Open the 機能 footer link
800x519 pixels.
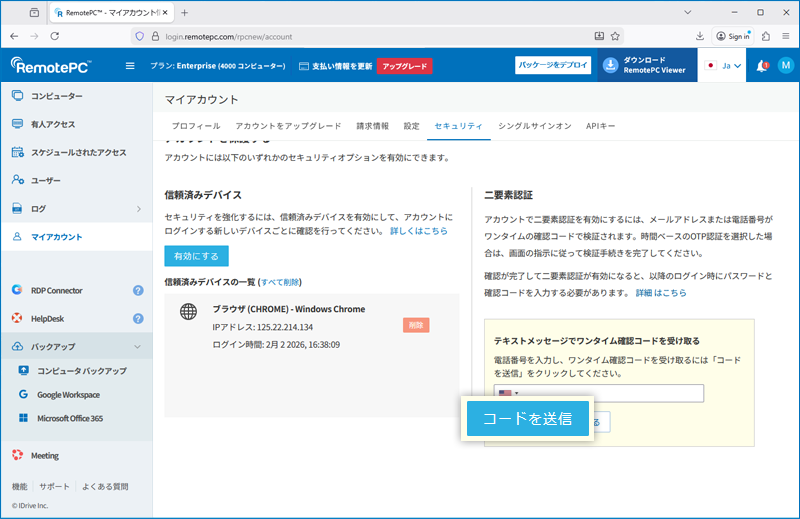(19, 486)
